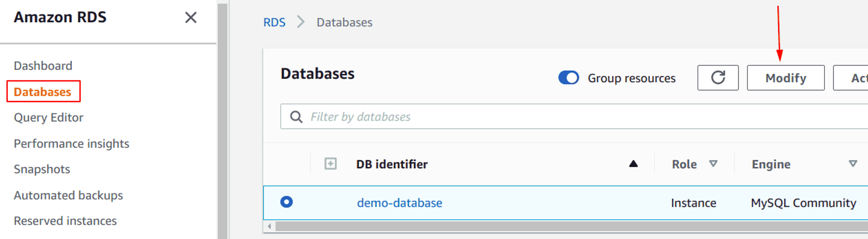Open Performance insights in sidebar
868x239 pixels.
click(x=72, y=143)
